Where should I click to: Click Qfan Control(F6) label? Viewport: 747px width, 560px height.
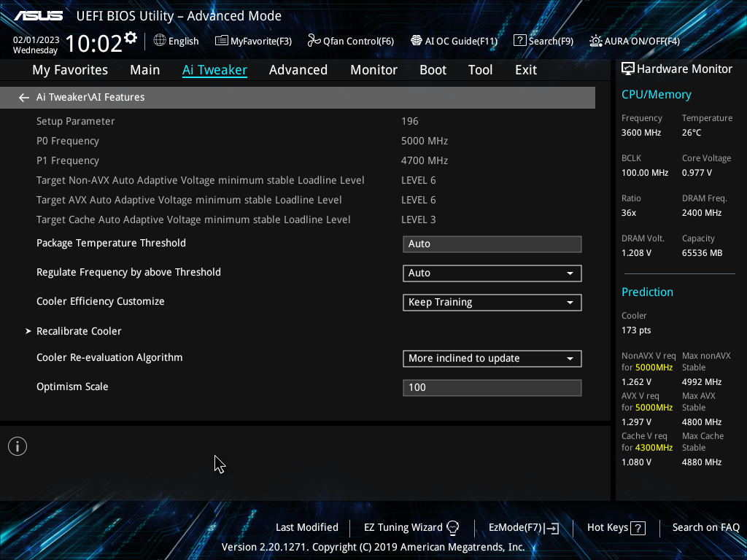[x=359, y=41]
